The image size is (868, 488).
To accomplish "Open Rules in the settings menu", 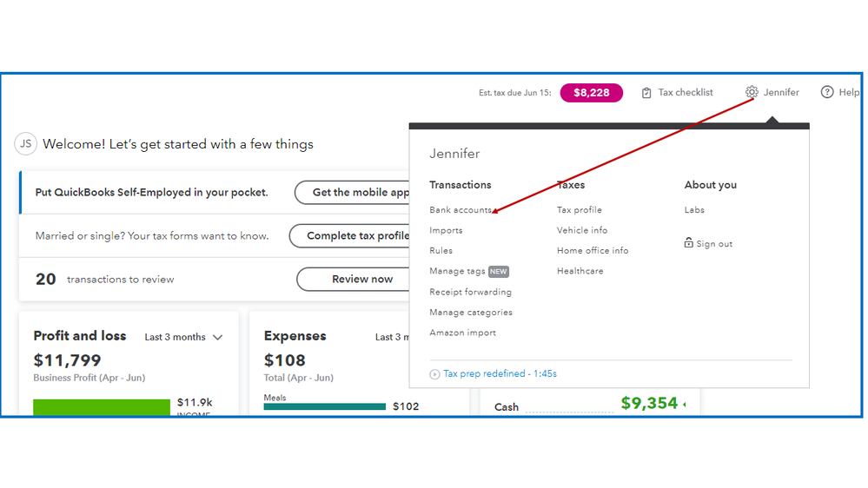I will pyautogui.click(x=441, y=251).
